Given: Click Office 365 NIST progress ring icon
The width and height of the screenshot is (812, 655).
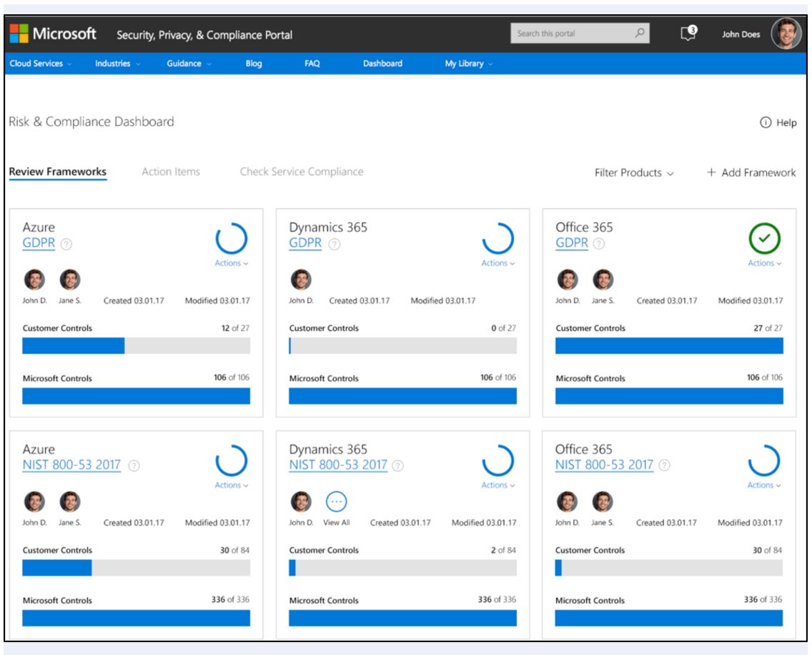Looking at the screenshot, I should coord(764,461).
